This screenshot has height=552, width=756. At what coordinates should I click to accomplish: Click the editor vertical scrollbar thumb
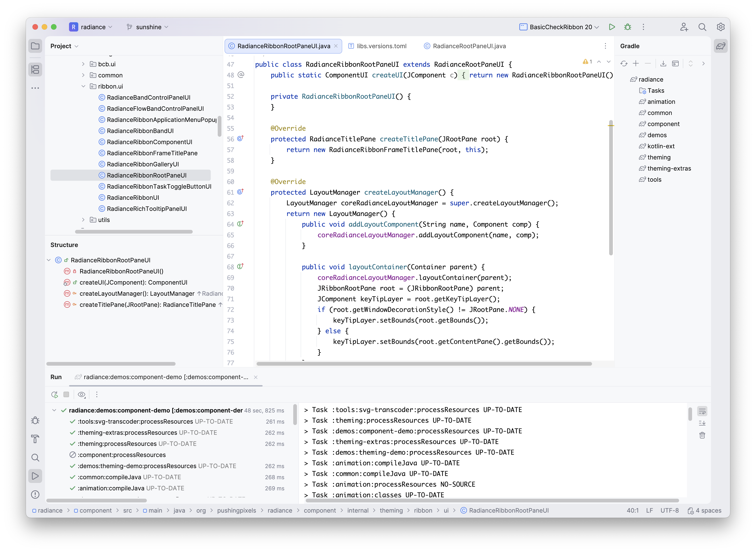tap(611, 188)
